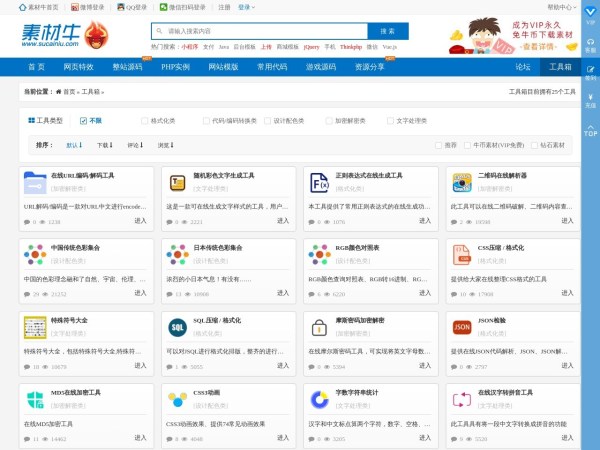Enable the 设计配色类 checkbox
Screen dimensions: 600x450
click(268, 120)
